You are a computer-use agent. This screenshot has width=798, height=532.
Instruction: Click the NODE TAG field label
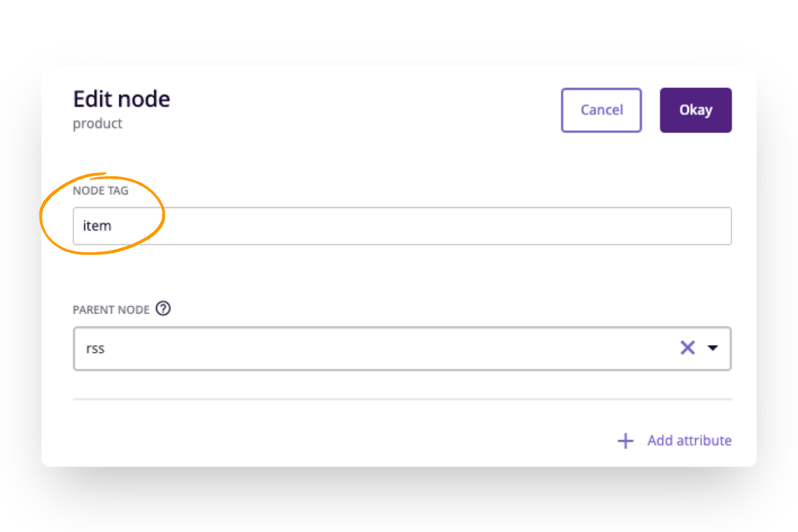tap(101, 190)
